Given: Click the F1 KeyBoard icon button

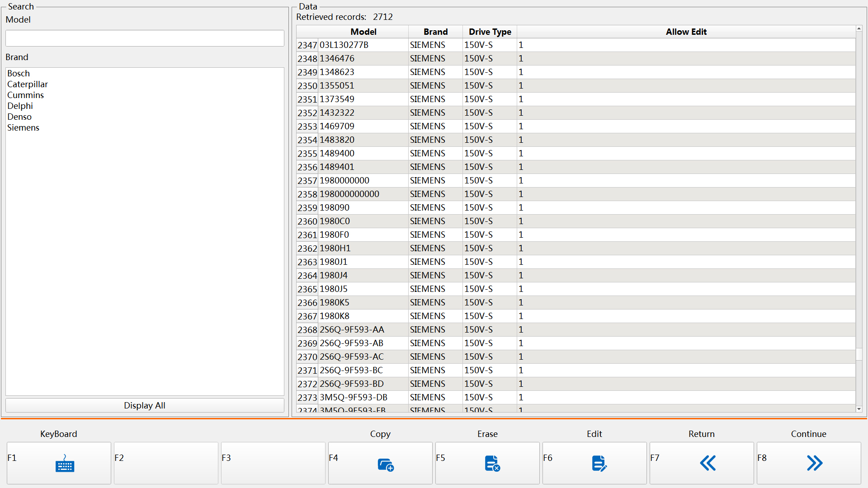Looking at the screenshot, I should [x=65, y=463].
